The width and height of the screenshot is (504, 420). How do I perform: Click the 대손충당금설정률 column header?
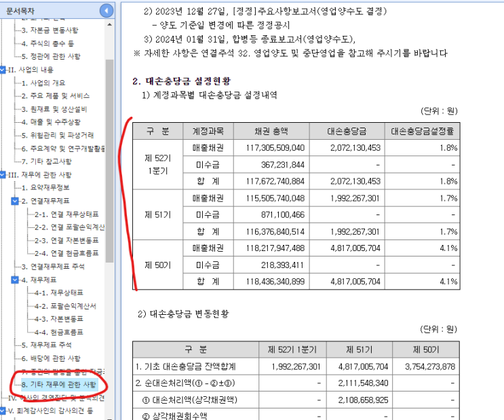click(x=422, y=131)
